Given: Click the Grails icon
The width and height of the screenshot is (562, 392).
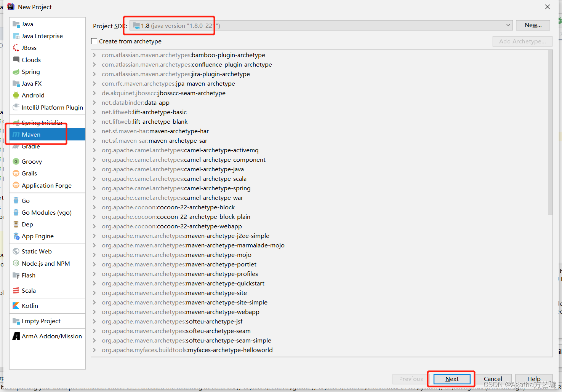Looking at the screenshot, I should click(16, 173).
